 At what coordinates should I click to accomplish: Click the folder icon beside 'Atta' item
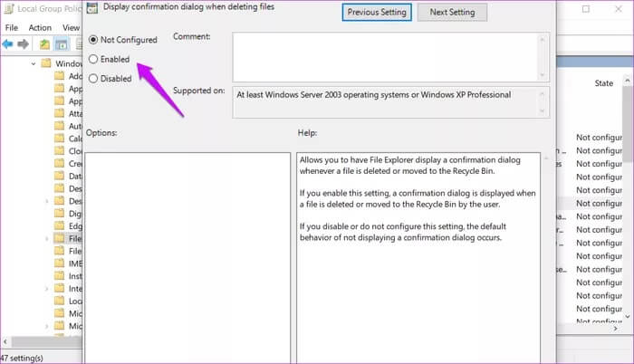(60, 113)
